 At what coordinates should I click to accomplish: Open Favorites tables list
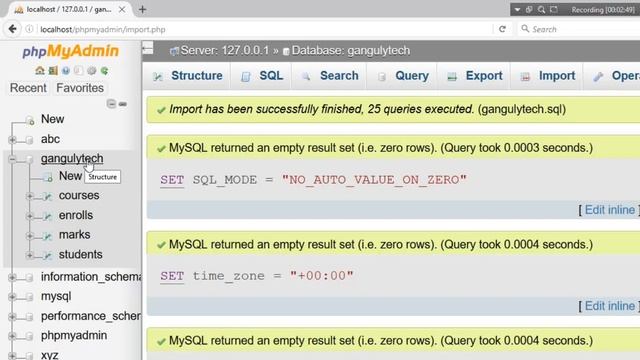(x=80, y=88)
